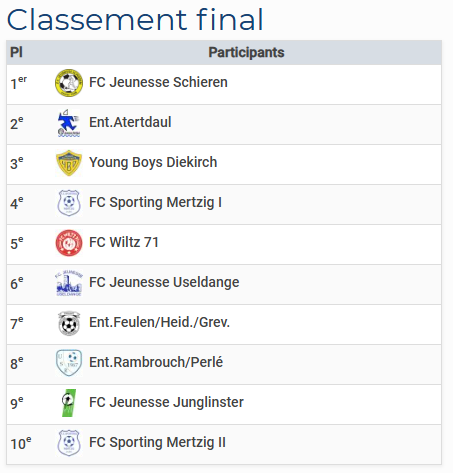Click the Pl column header
The height and width of the screenshot is (473, 453).
coord(16,52)
